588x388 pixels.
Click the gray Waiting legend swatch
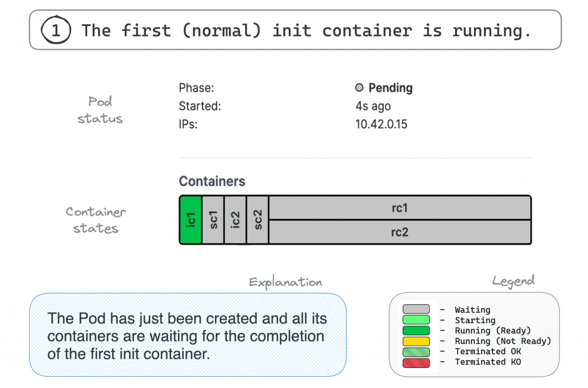coord(416,310)
